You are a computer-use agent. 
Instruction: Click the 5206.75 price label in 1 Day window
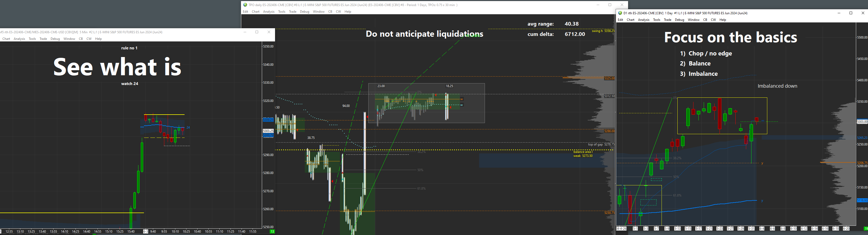[862, 163]
